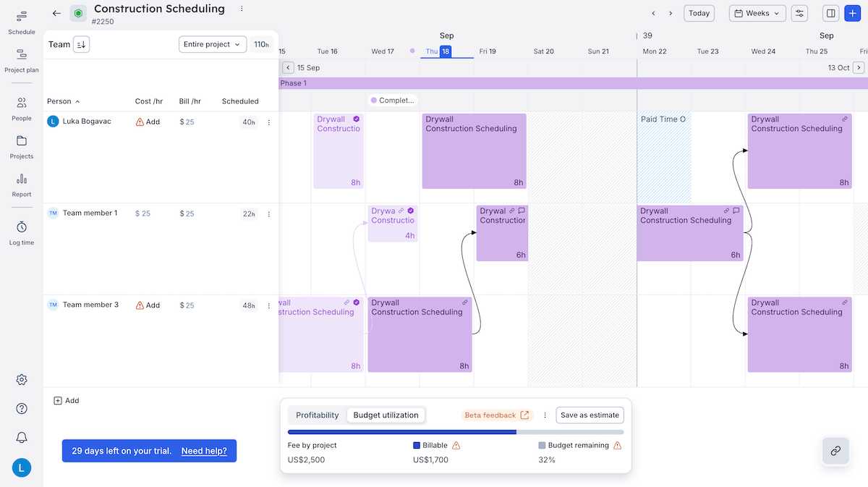The height and width of the screenshot is (487, 868).
Task: Open the Weeks view dropdown
Action: click(x=757, y=12)
